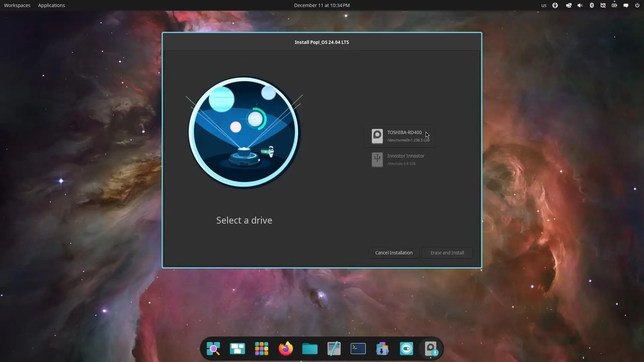Open the Files folder from dock
This screenshot has height=362, width=644.
tap(310, 349)
